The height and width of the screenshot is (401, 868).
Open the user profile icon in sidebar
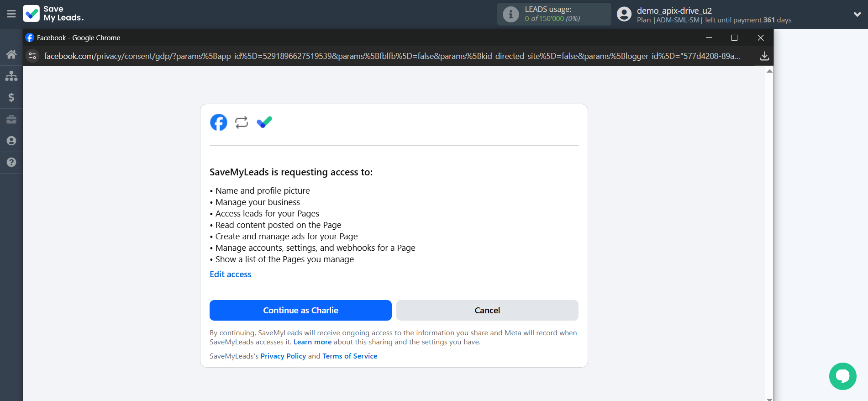pos(11,141)
